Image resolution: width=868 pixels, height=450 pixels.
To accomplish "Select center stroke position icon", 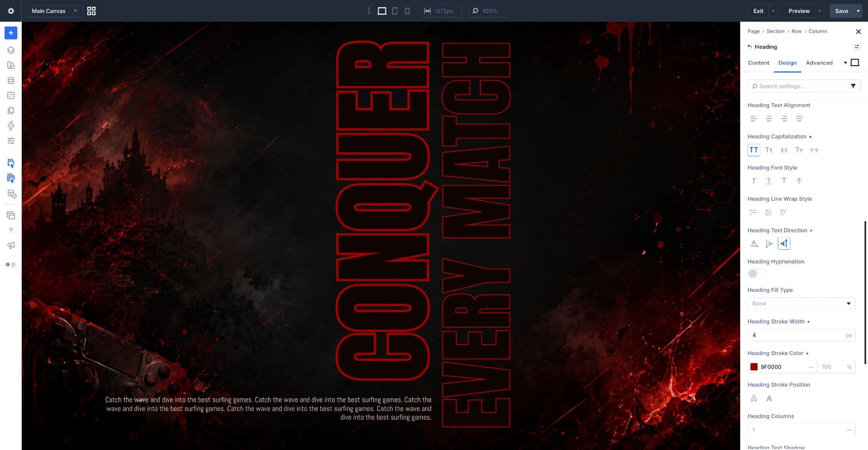I will [x=769, y=398].
